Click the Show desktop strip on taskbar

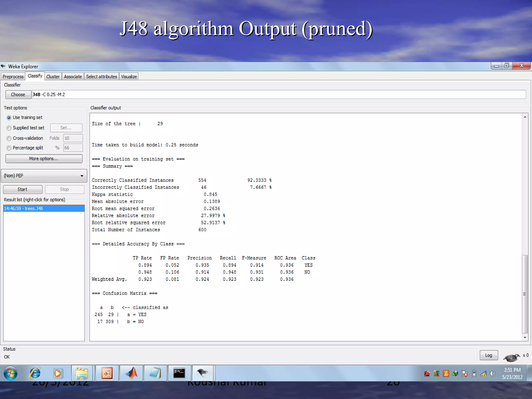tap(529, 373)
